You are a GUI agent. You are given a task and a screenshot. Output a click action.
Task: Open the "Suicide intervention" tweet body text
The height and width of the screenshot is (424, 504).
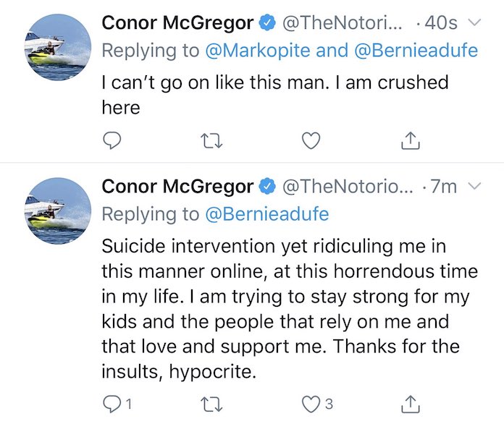pyautogui.click(x=290, y=308)
